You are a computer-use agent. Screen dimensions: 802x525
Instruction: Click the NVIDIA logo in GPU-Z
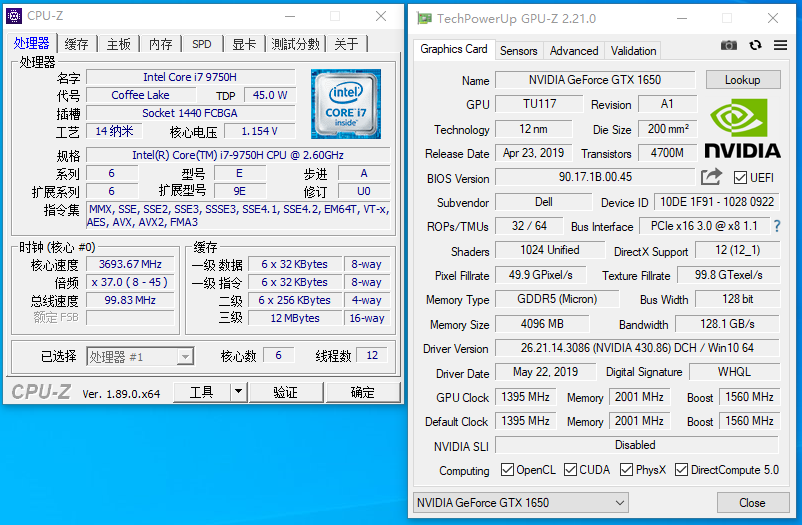[x=743, y=128]
